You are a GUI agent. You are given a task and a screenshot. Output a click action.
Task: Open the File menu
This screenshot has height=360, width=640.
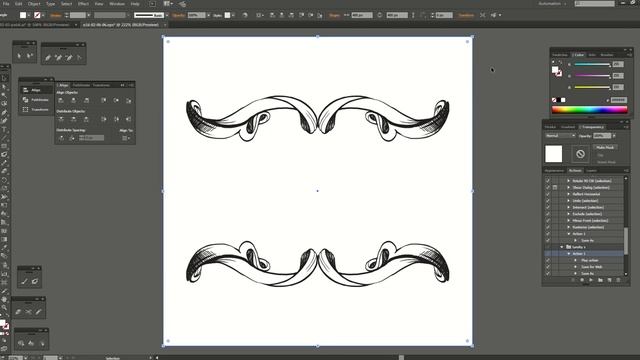[x=6, y=4]
